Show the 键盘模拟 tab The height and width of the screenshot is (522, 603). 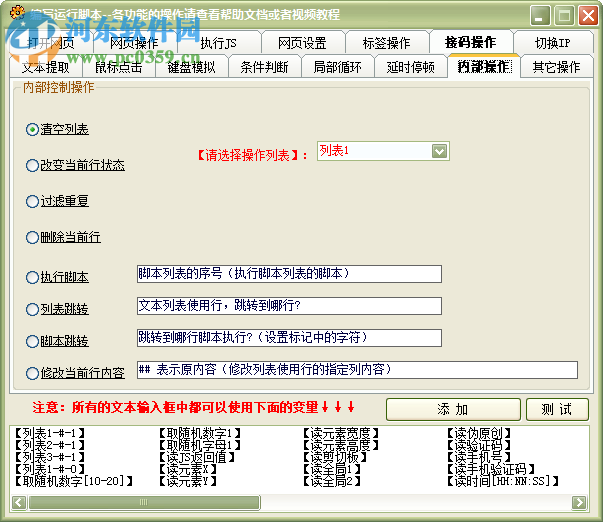pyautogui.click(x=192, y=67)
